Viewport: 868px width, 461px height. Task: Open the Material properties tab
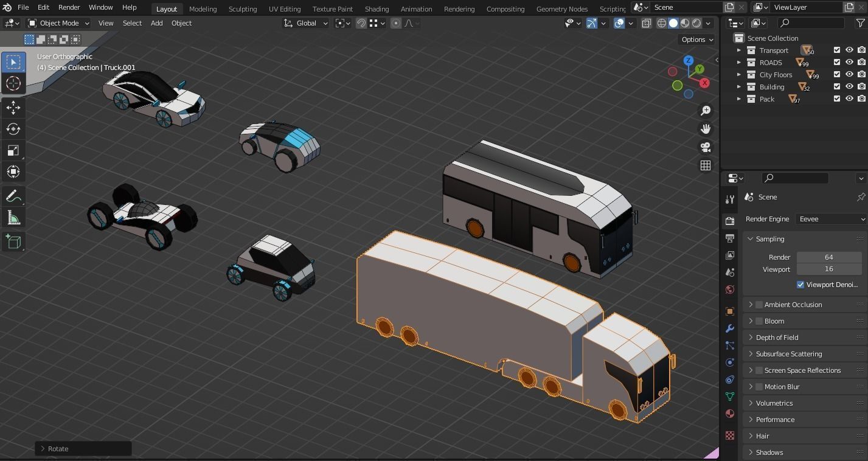click(x=730, y=414)
